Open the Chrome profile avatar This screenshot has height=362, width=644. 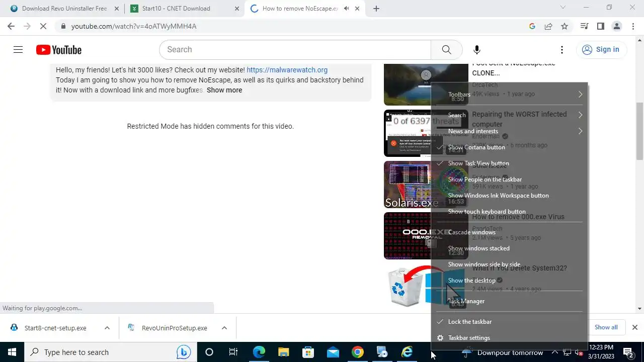point(617,26)
